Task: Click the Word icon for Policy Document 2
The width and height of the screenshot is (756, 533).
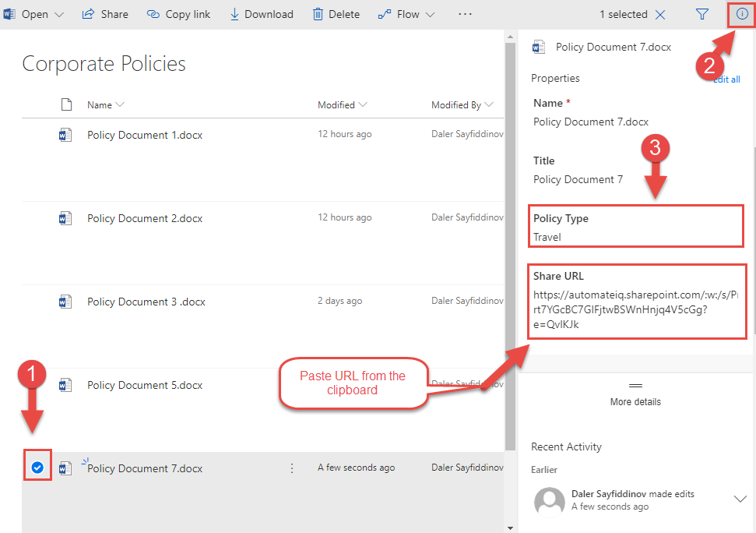Action: (65, 218)
